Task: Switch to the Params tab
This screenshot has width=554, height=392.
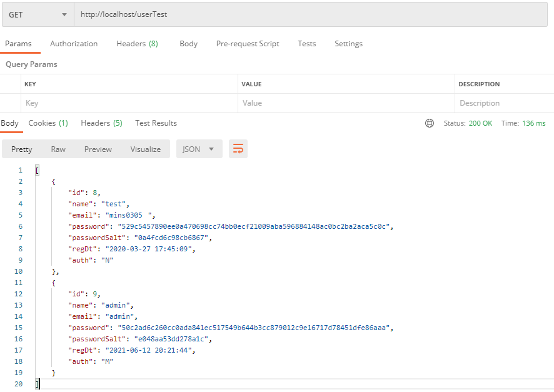Action: pos(18,44)
